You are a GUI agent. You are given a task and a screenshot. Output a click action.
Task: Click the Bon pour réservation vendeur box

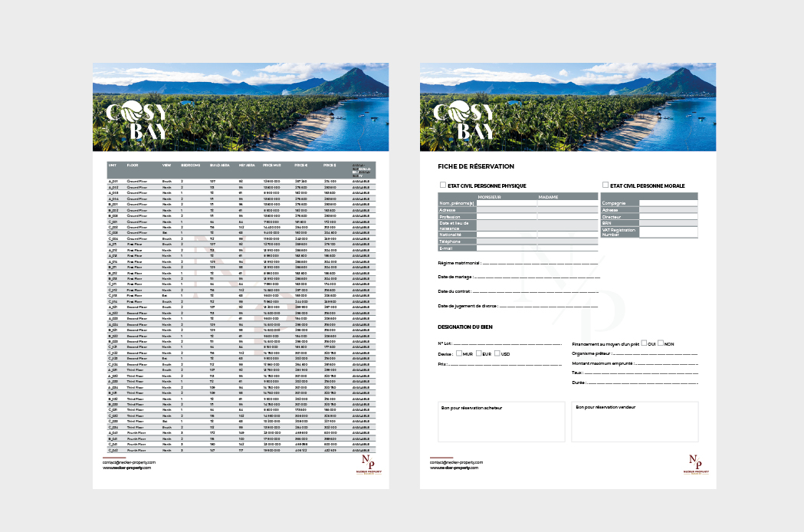635,422
